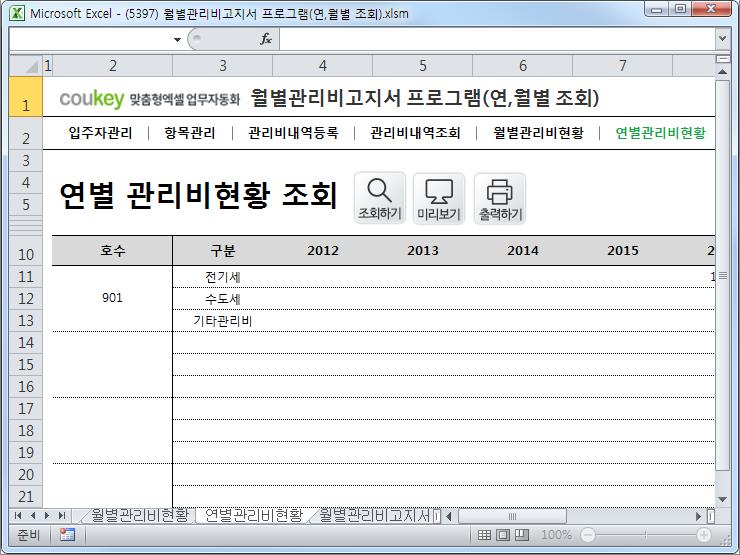Switch to Page Layout view icon
The height and width of the screenshot is (555, 740).
(x=503, y=535)
